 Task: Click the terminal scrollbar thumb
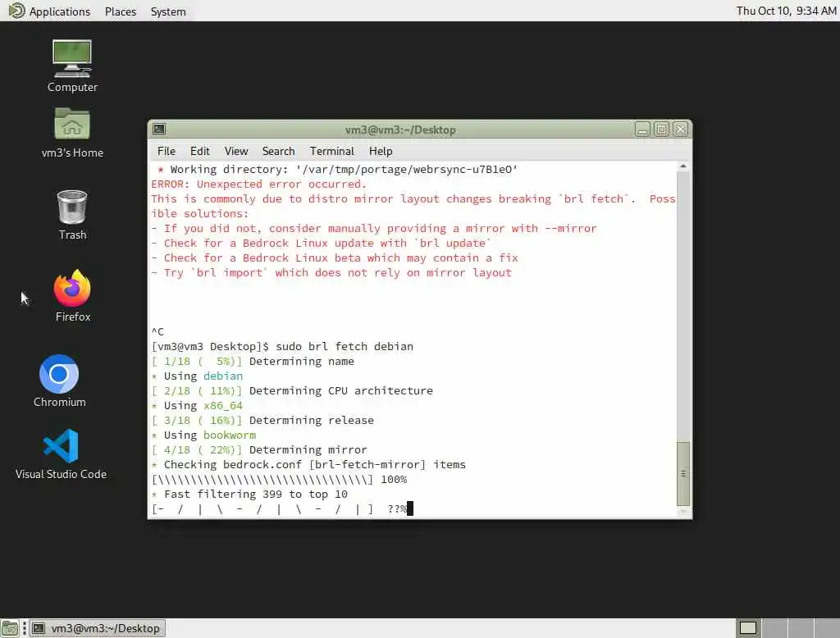coord(683,473)
